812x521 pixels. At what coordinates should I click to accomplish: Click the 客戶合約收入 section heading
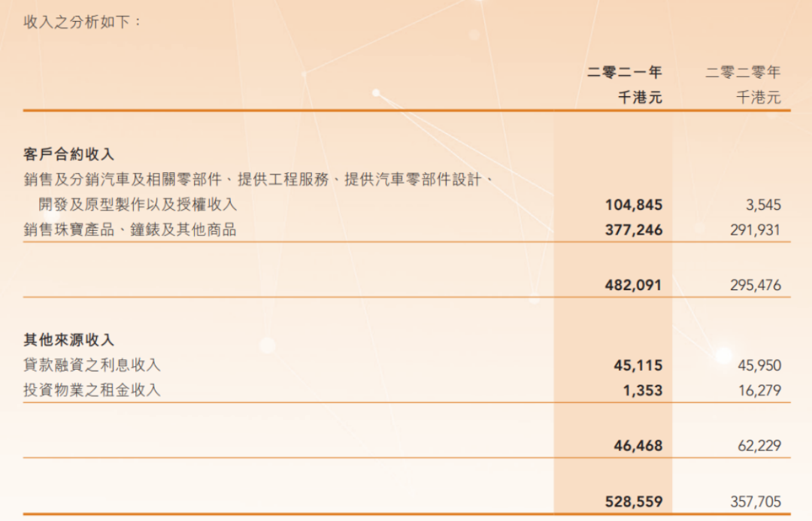(69, 154)
